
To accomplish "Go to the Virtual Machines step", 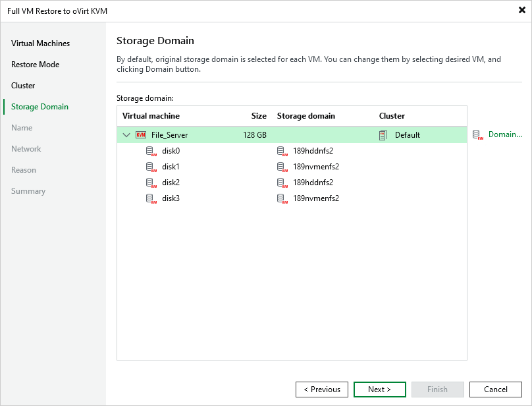I will click(40, 43).
